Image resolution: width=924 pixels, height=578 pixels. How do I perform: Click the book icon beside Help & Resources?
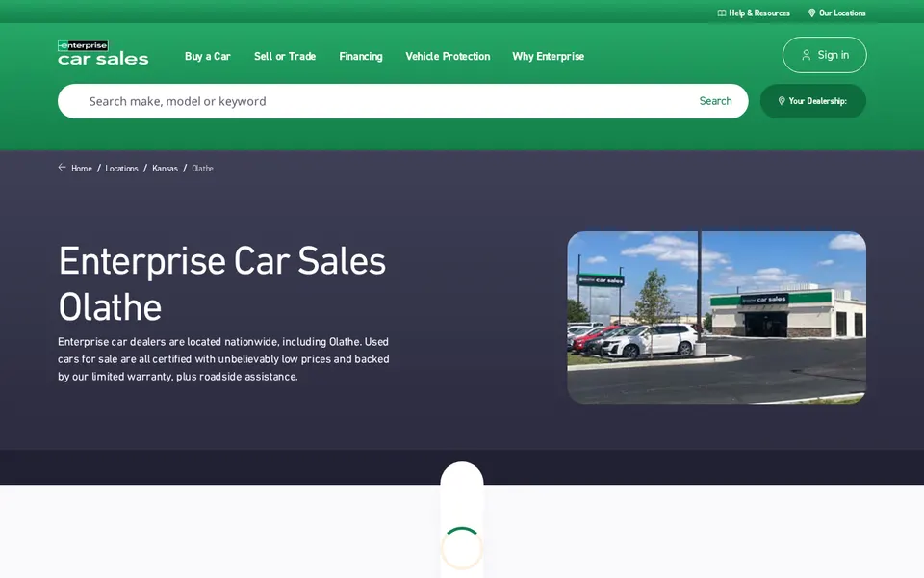pyautogui.click(x=721, y=13)
